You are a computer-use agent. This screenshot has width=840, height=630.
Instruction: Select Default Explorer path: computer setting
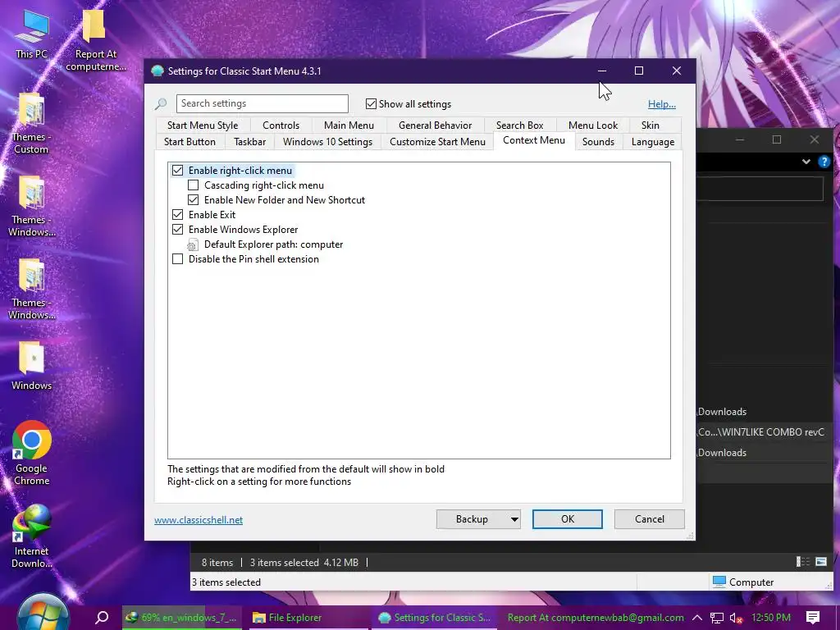273,244
